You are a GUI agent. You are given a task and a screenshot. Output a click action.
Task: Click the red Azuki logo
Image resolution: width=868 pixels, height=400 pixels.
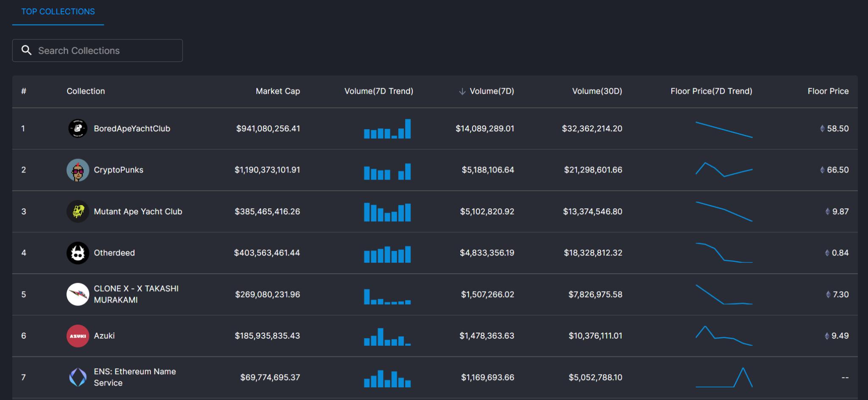[78, 336]
